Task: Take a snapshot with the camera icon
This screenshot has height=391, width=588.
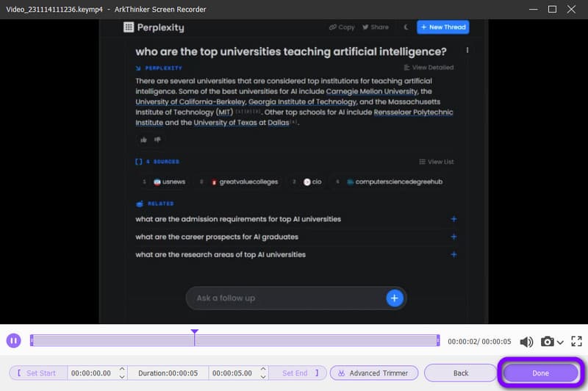Action: 547,342
